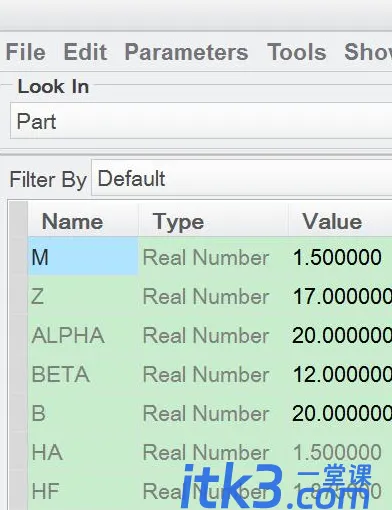Select the B parameter name cell
The image size is (392, 510).
83,413
